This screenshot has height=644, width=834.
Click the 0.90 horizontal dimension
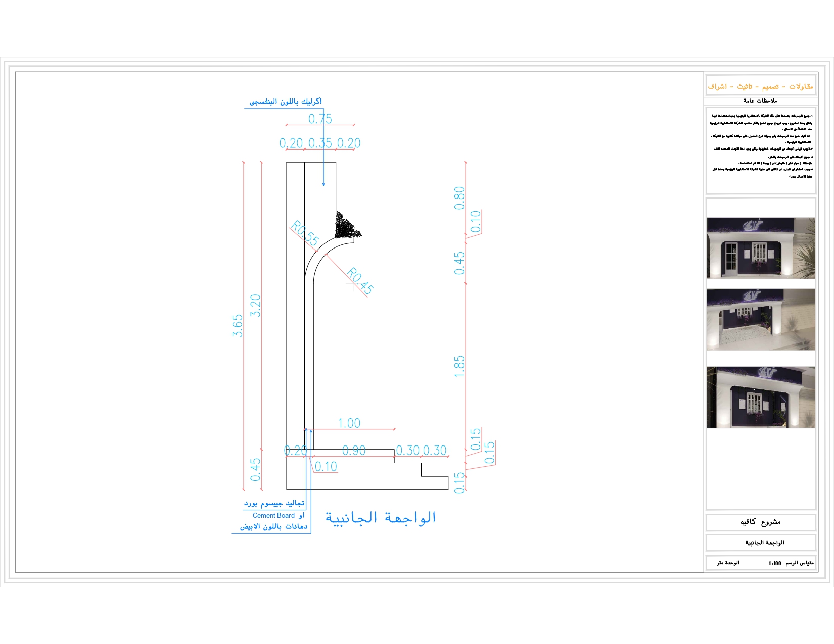[x=354, y=450]
